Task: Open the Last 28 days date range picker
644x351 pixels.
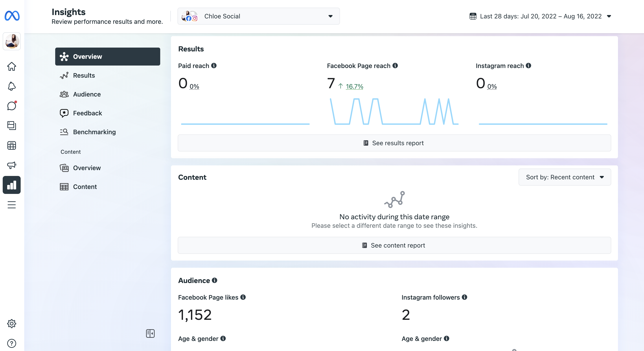Action: click(x=541, y=16)
